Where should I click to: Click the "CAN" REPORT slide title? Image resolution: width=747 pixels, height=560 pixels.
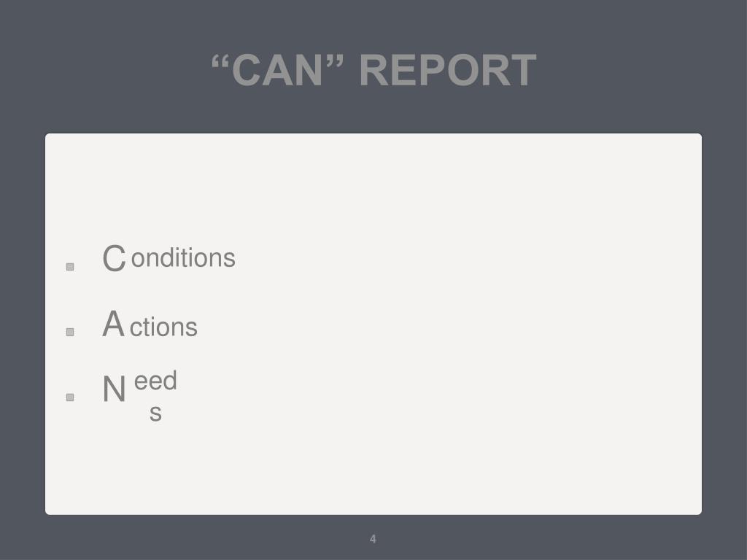click(x=374, y=70)
